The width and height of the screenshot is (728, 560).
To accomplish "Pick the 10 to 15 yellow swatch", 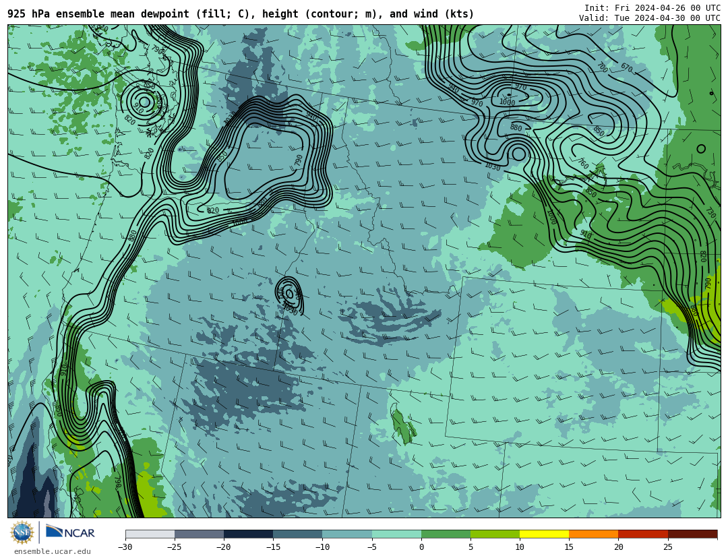I will pyautogui.click(x=545, y=534).
